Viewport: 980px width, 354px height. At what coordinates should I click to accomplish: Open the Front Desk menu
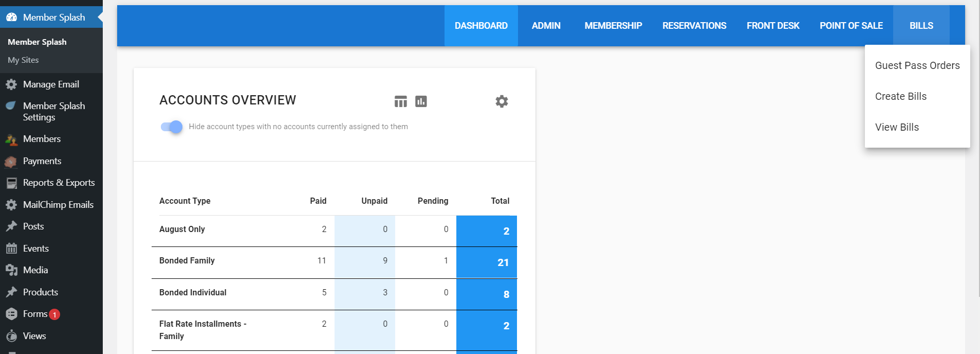pos(773,26)
